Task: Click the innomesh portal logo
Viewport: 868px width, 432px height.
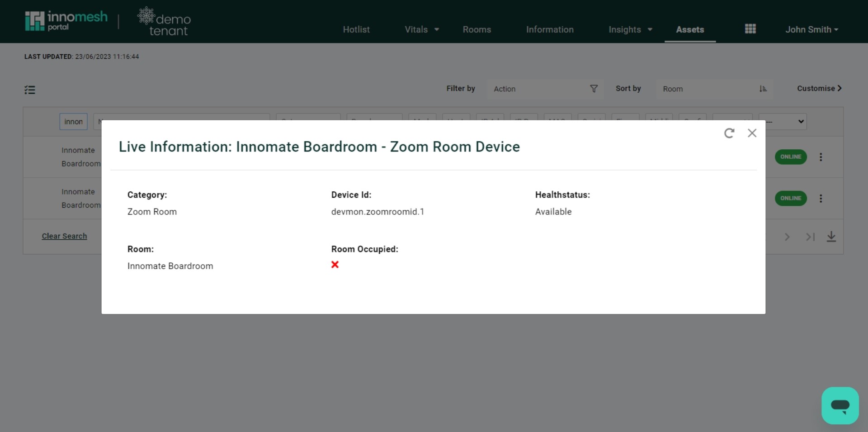Action: coord(66,21)
